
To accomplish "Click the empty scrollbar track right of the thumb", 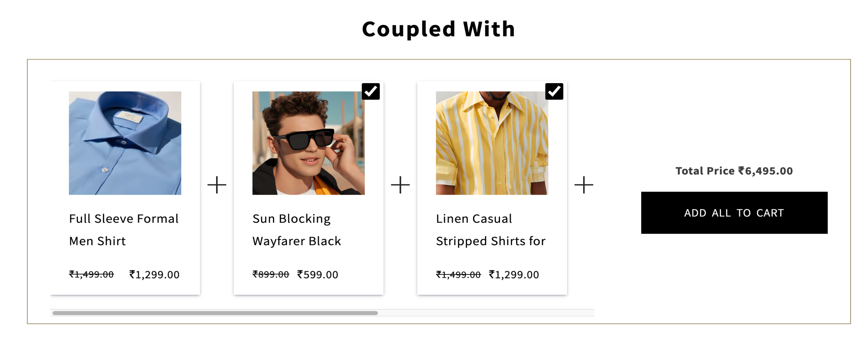I will [485, 313].
